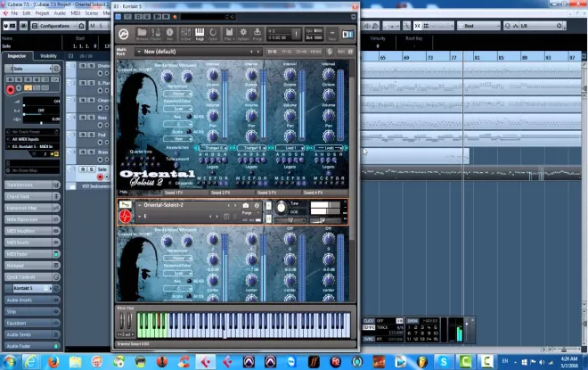
Task: Open the Audio menu in Cubase
Action: click(x=60, y=13)
